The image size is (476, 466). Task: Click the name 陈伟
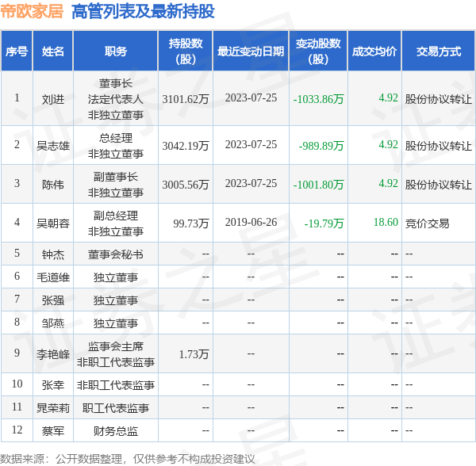coord(53,185)
